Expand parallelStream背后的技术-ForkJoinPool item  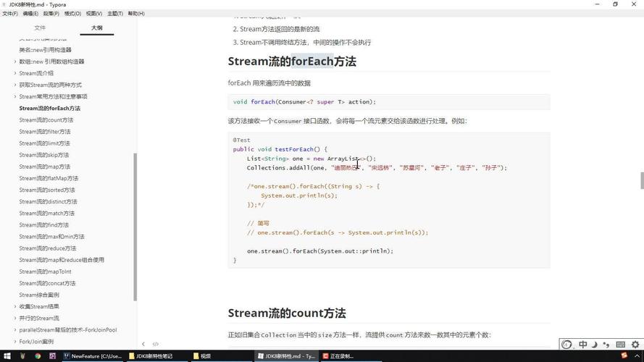pos(15,330)
